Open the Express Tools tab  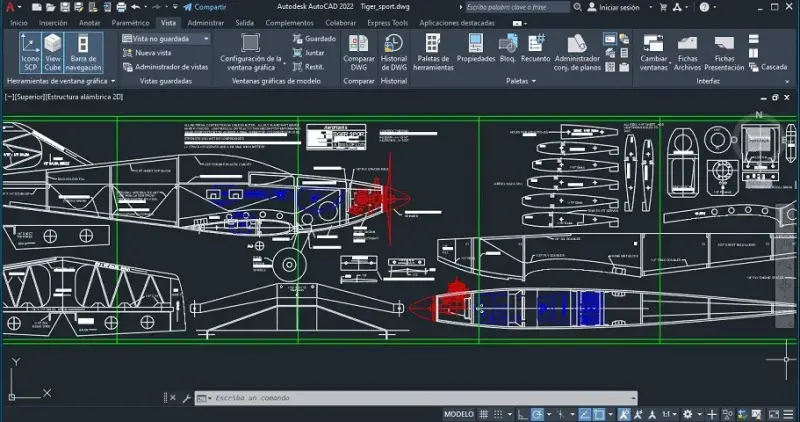[388, 23]
